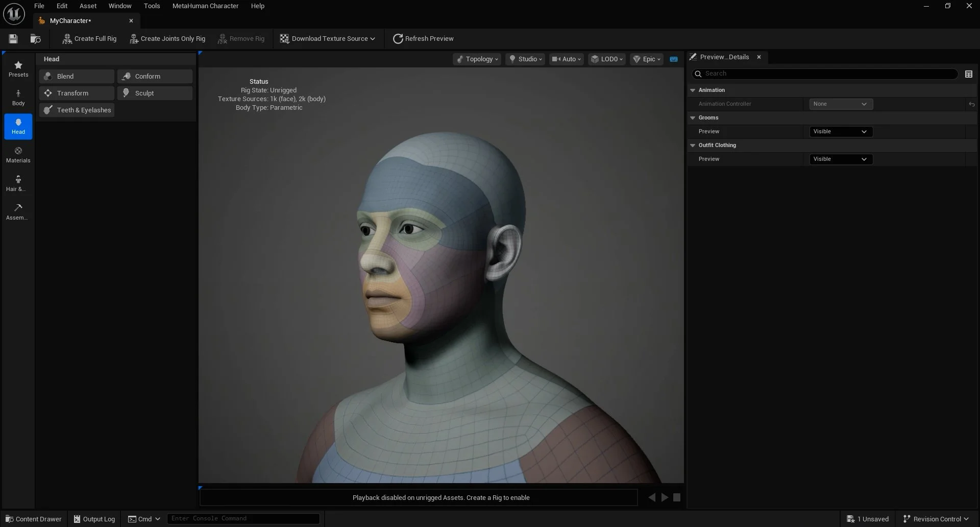The width and height of the screenshot is (980, 527).
Task: Click the console command input field
Action: click(243, 519)
